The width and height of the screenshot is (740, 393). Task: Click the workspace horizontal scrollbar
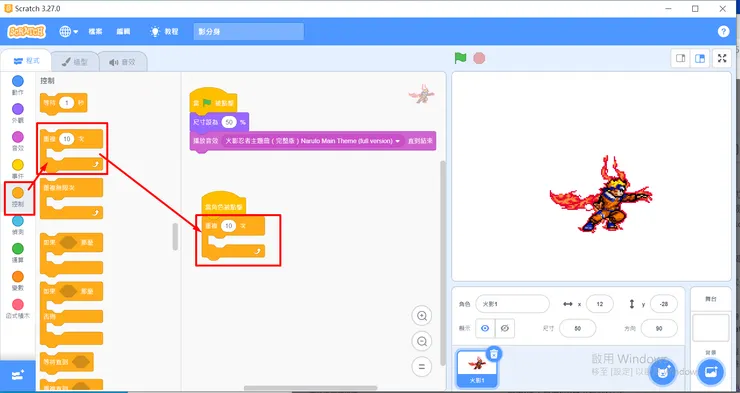click(x=311, y=388)
